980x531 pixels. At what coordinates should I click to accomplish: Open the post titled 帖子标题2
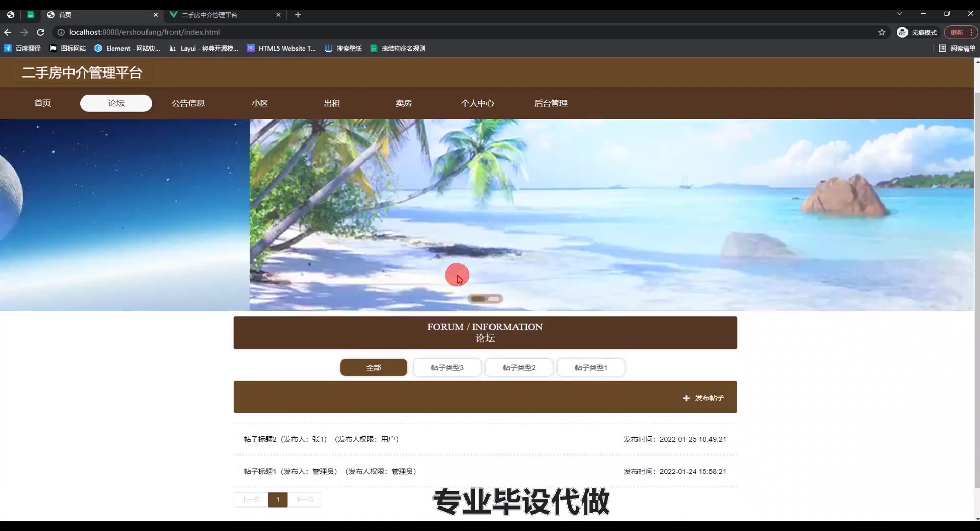tap(485, 439)
